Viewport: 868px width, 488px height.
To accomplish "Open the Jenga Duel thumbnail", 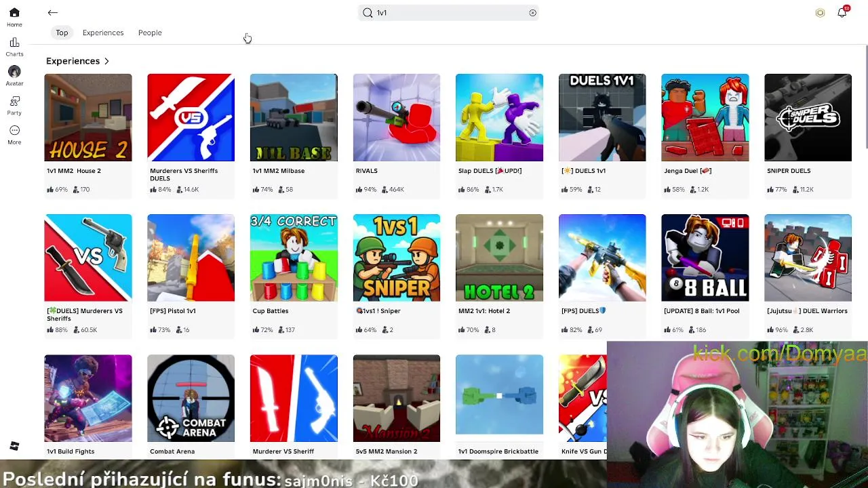I will (x=705, y=117).
